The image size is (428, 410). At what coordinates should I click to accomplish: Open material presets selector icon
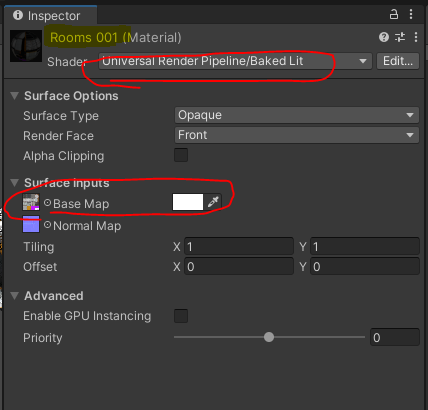click(x=400, y=37)
